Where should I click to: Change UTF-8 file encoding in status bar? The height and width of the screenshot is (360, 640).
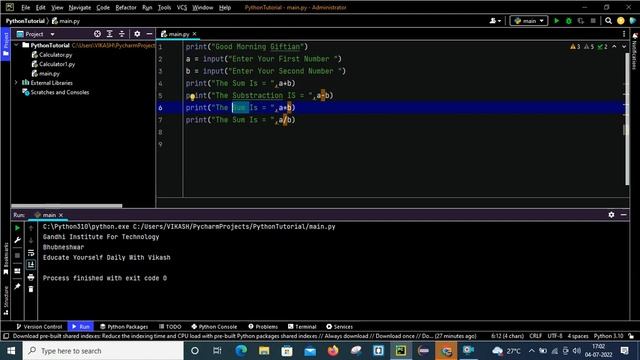(555, 336)
